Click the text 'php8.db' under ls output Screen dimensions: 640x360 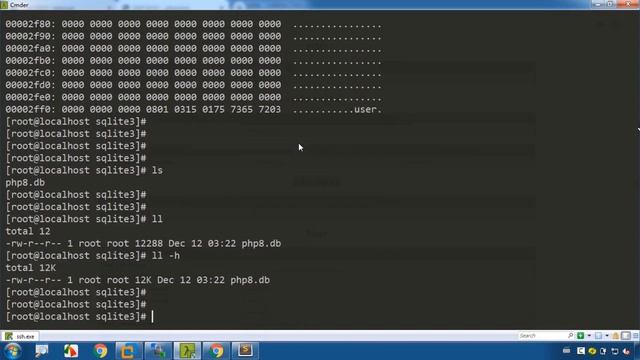tap(25, 183)
